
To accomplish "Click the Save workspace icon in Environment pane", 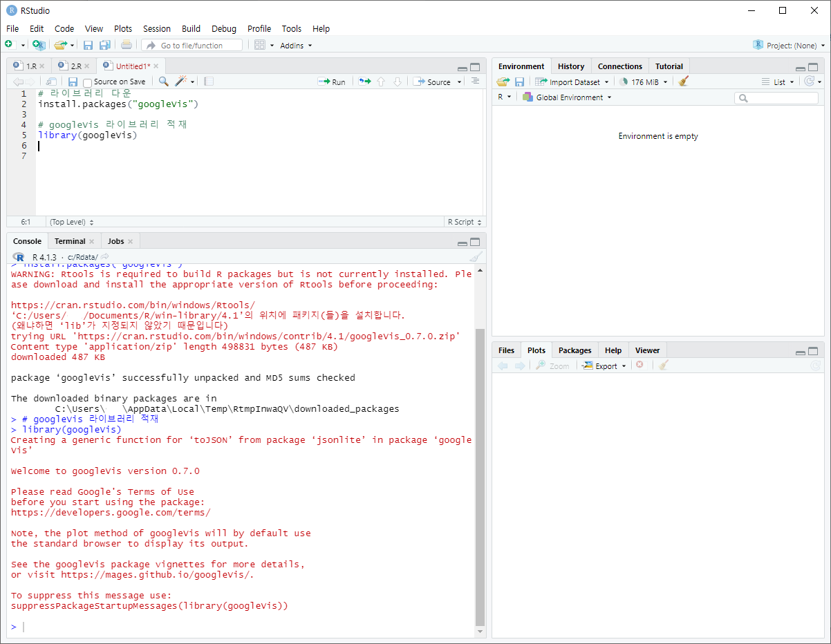I will click(519, 82).
